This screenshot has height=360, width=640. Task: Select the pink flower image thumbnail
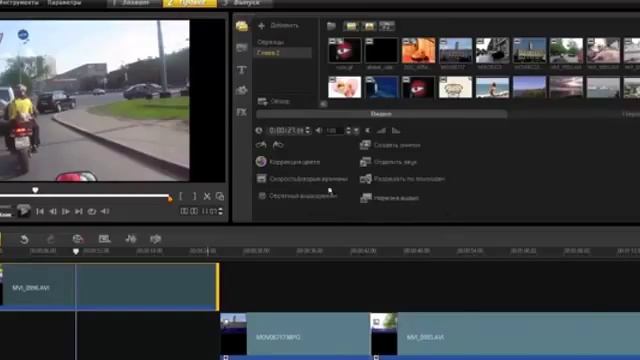344,87
